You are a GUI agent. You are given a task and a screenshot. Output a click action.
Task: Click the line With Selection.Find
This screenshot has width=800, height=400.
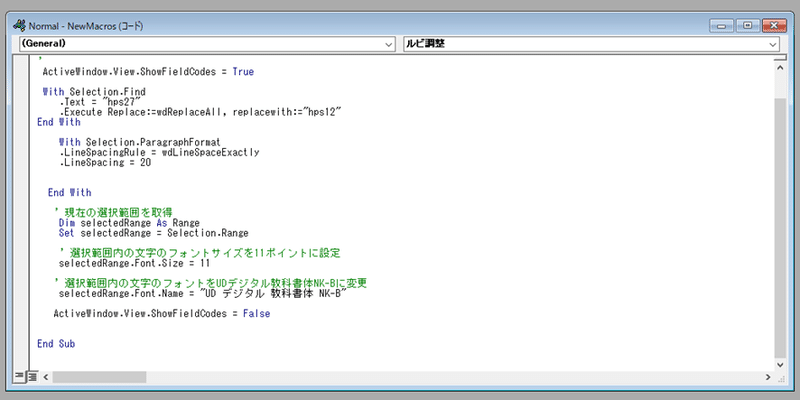94,92
